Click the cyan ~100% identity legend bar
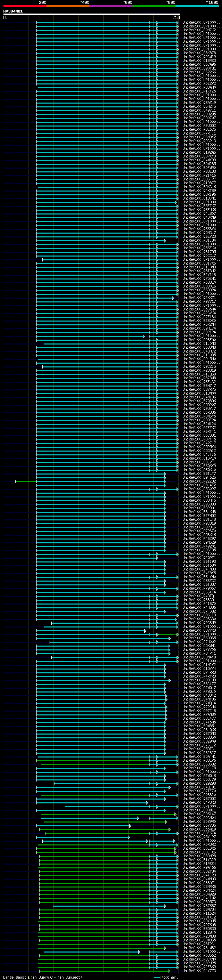222x980 pixels. tap(197, 6)
